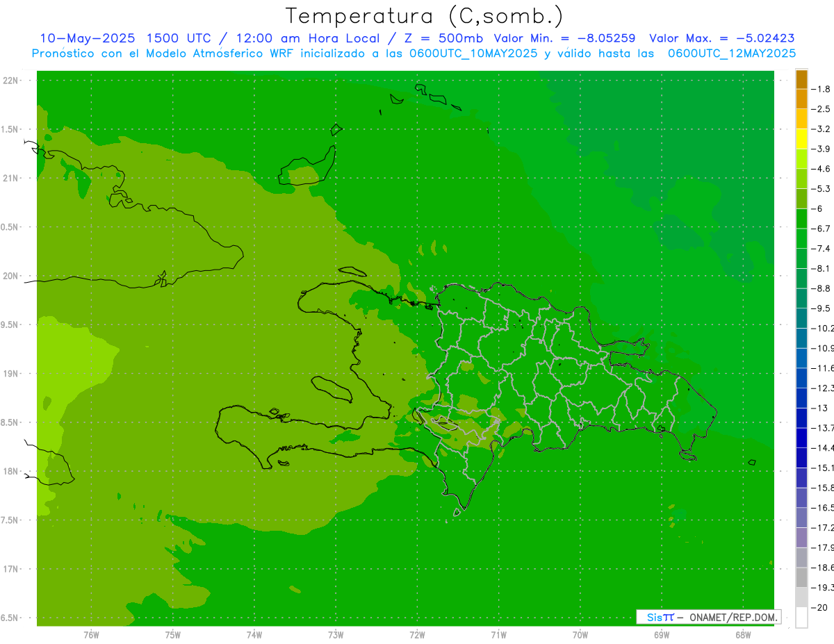Click the 75W longitude axis label

(x=173, y=635)
